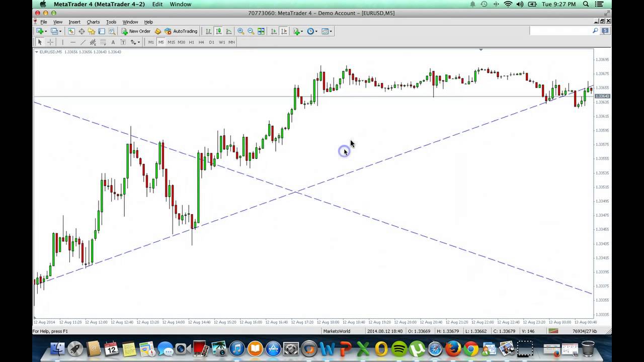
Task: Open the Profiles toolbar icon
Action: pyautogui.click(x=54, y=31)
